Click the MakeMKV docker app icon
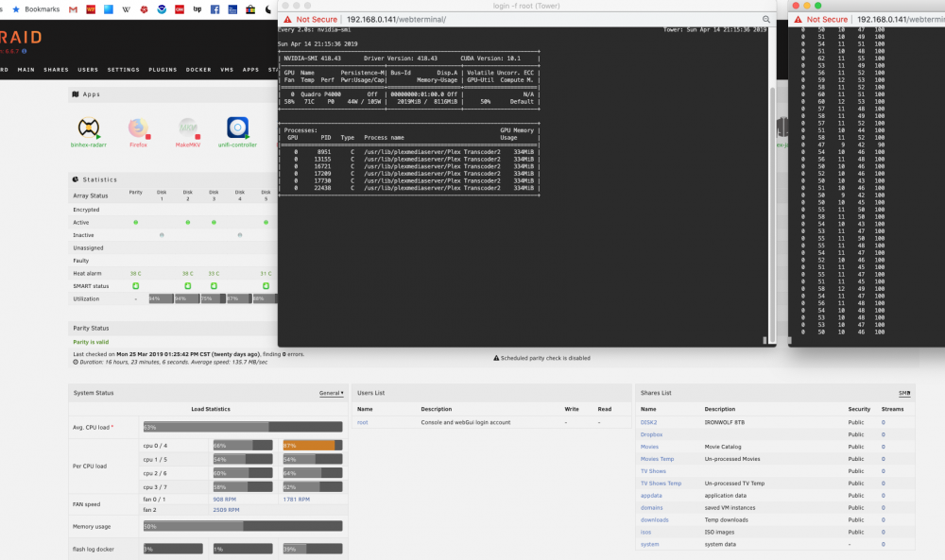The width and height of the screenshot is (945, 560). pos(188,128)
